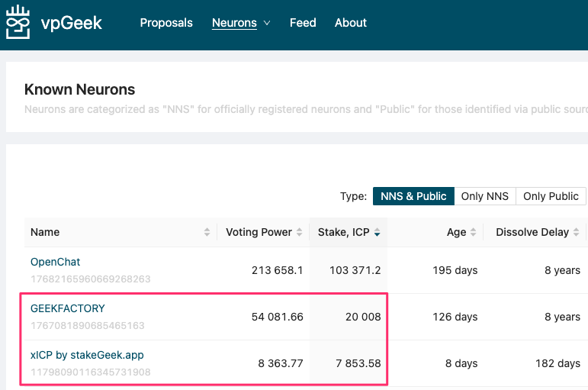Open the About page
Image resolution: width=588 pixels, height=390 pixels.
351,23
